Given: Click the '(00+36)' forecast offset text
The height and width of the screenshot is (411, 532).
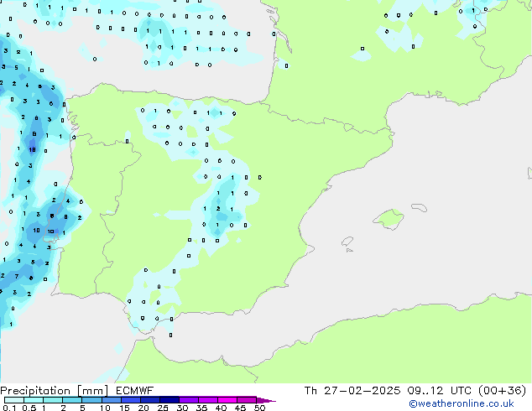Looking at the screenshot, I should click(x=502, y=391).
